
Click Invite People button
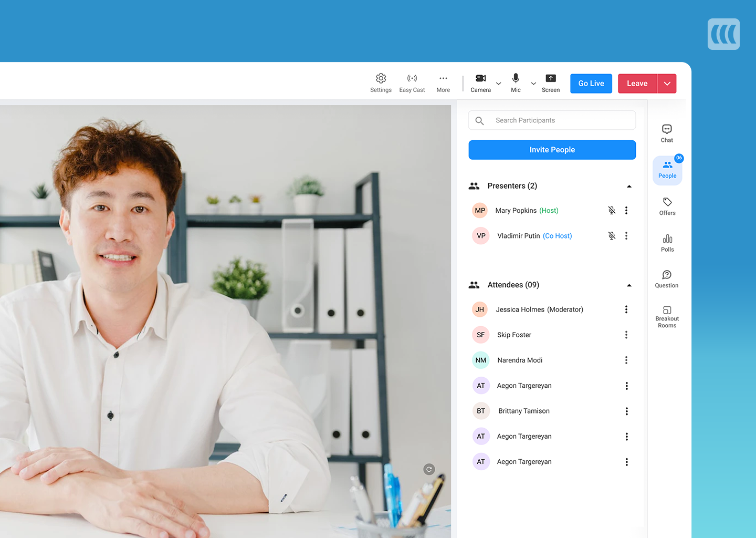click(x=552, y=150)
